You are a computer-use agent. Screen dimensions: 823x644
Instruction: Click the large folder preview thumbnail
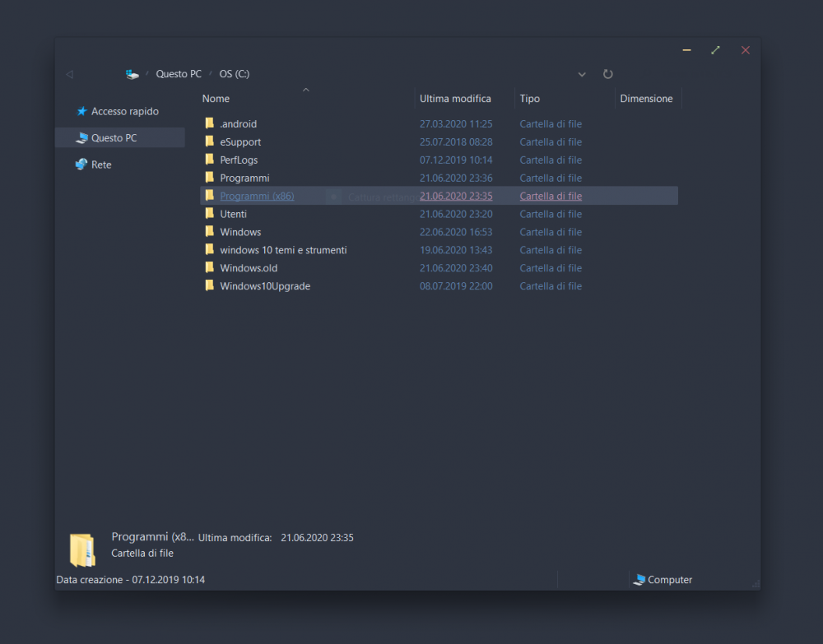coord(82,549)
